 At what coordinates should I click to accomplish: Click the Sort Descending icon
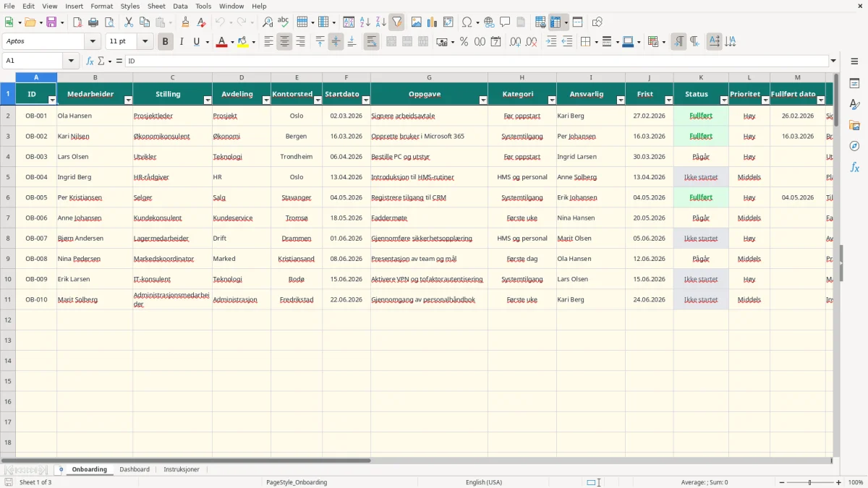click(x=381, y=22)
